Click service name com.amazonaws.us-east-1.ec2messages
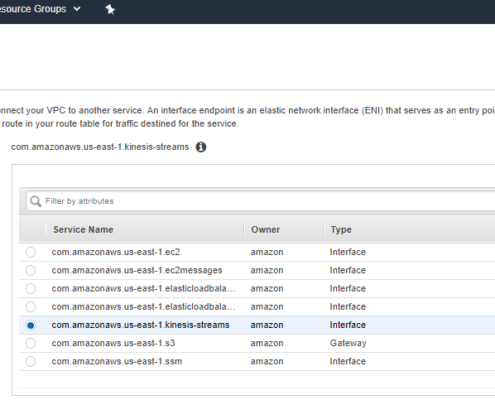Viewport: 495px width, 400px height. point(137,270)
